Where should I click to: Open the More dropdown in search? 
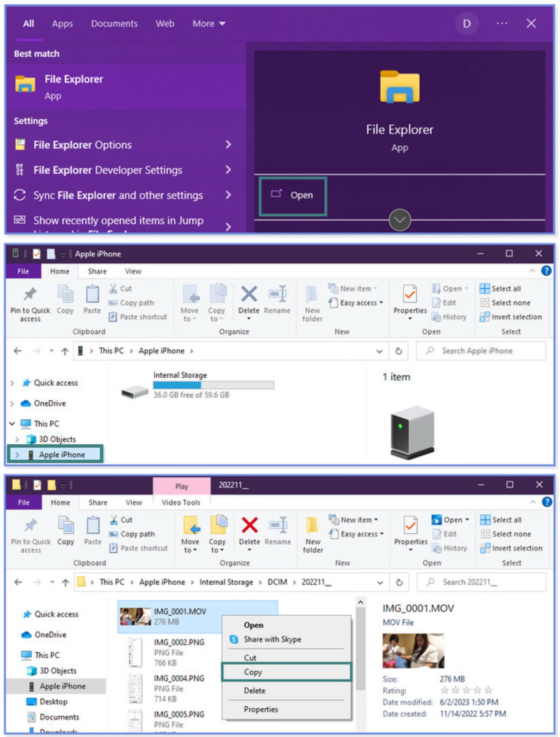[209, 24]
